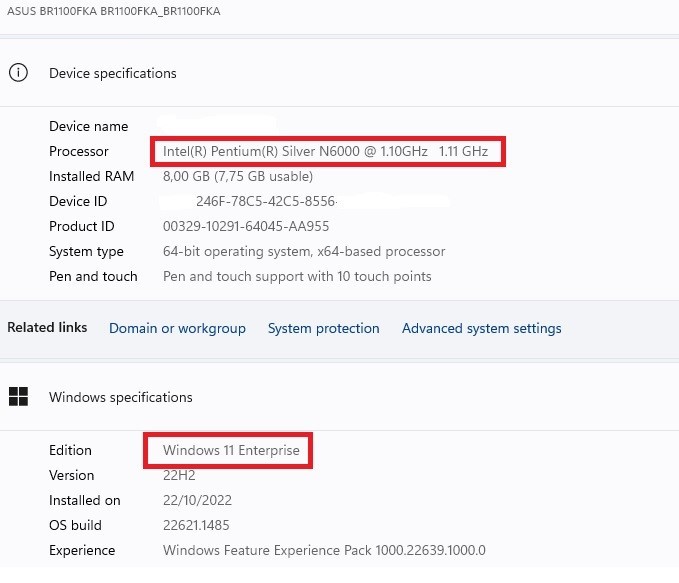Click the Processor label
This screenshot has height=583, width=679.
tap(78, 151)
